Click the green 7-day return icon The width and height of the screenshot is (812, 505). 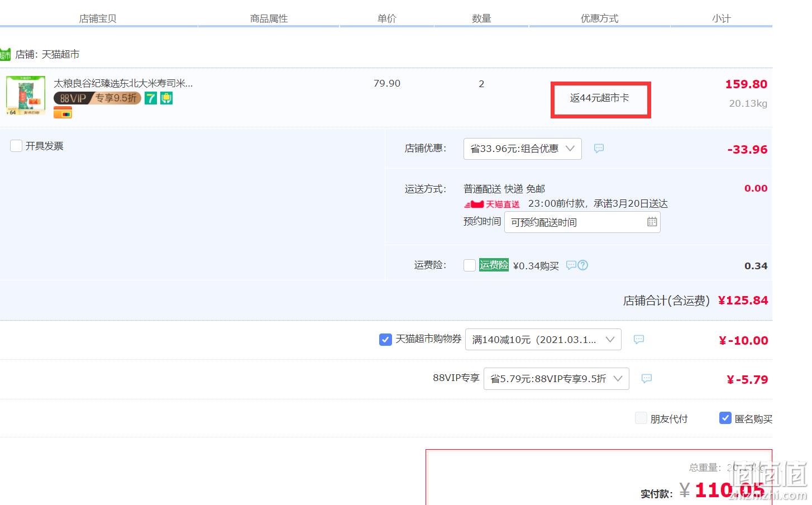(x=151, y=98)
